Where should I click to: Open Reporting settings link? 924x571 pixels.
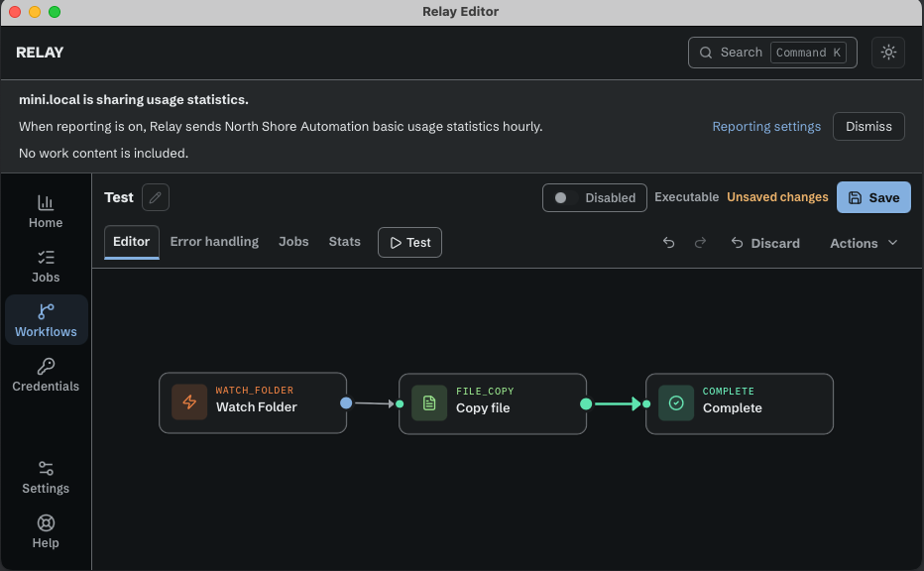click(766, 127)
